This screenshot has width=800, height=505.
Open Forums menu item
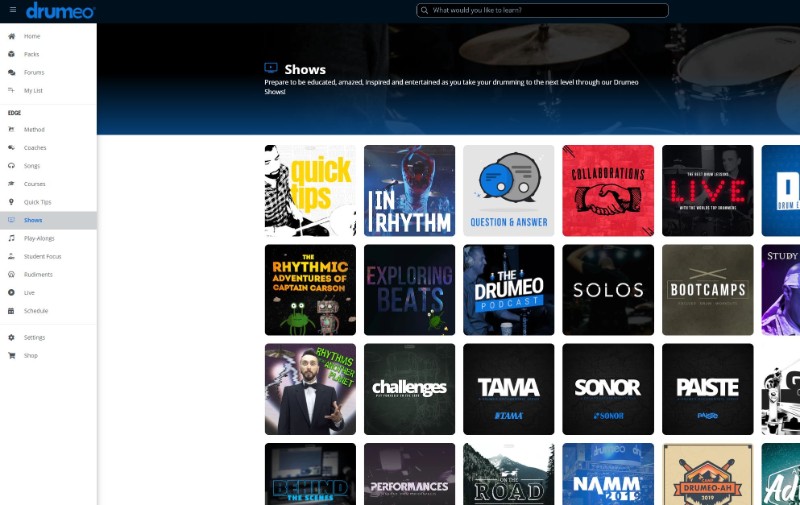tap(34, 72)
